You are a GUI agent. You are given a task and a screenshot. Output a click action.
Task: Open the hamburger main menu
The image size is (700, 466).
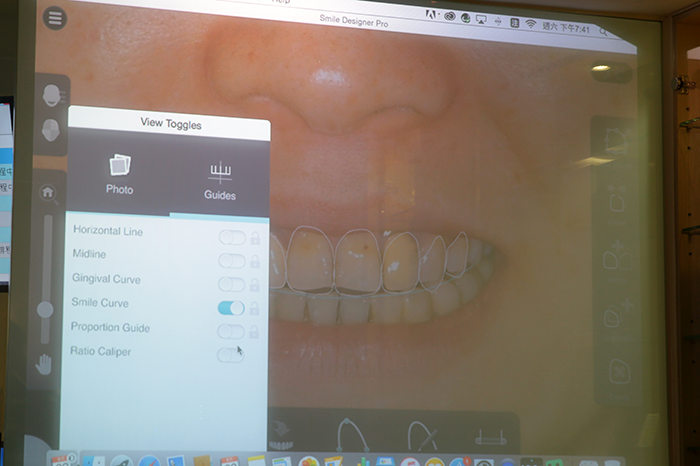tap(55, 18)
